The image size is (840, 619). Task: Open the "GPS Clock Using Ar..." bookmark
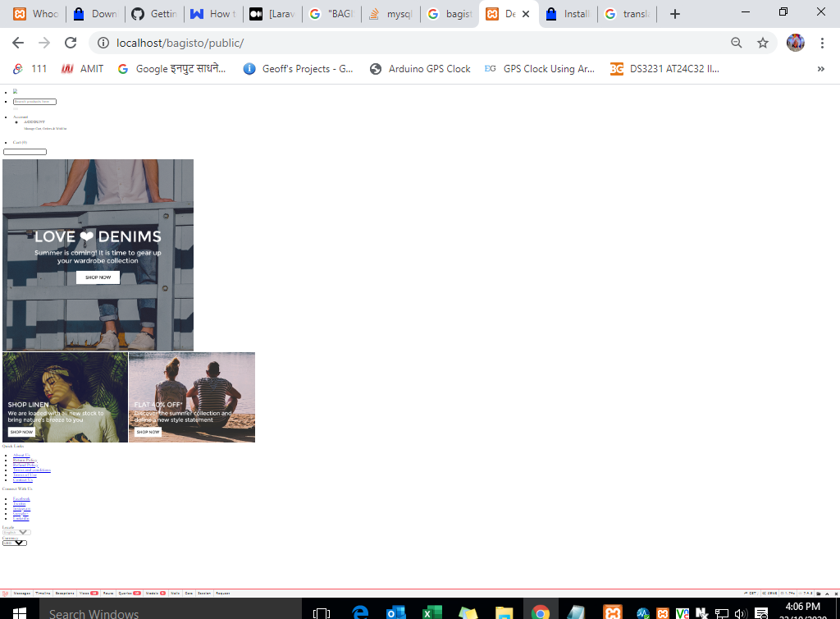pyautogui.click(x=540, y=69)
